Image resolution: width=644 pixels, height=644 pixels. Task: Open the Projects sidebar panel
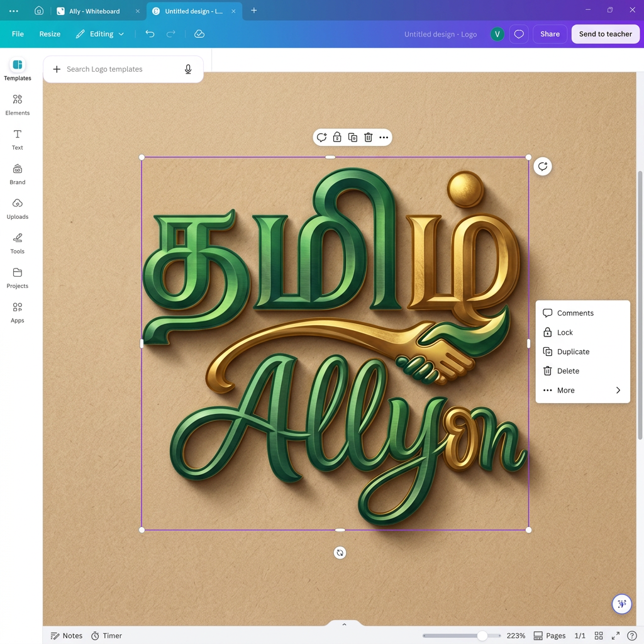coord(17,277)
